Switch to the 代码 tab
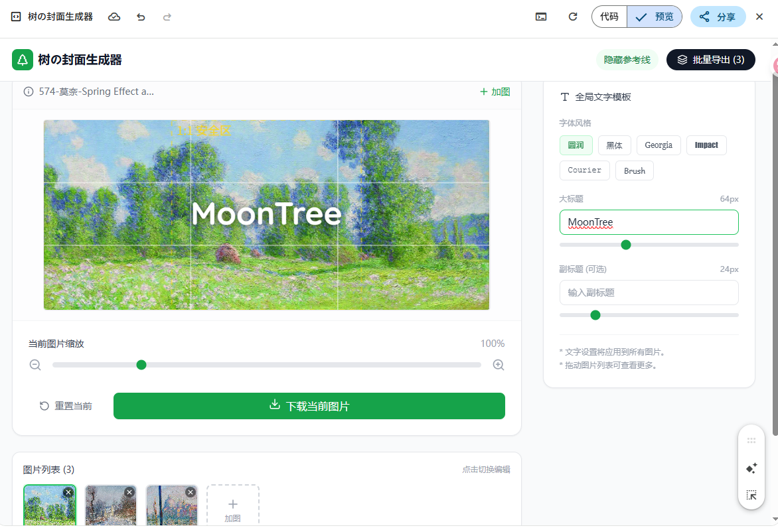Image resolution: width=778 pixels, height=532 pixels. pyautogui.click(x=609, y=17)
